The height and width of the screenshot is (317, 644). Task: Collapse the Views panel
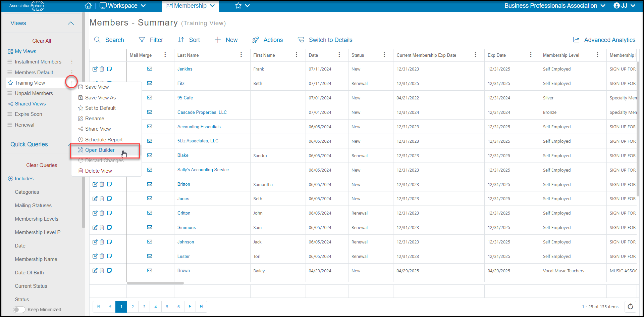(71, 23)
